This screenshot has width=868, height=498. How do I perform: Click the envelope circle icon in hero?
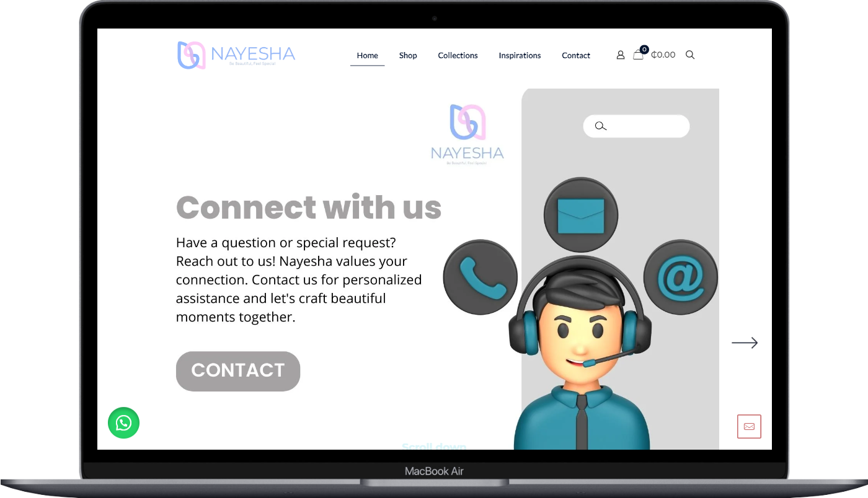[581, 215]
